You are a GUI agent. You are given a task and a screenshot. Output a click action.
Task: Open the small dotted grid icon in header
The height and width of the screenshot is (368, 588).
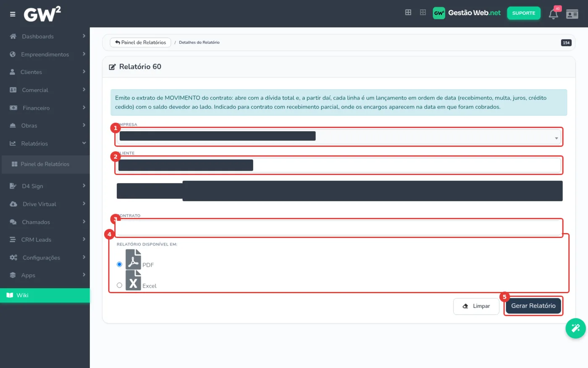(423, 13)
